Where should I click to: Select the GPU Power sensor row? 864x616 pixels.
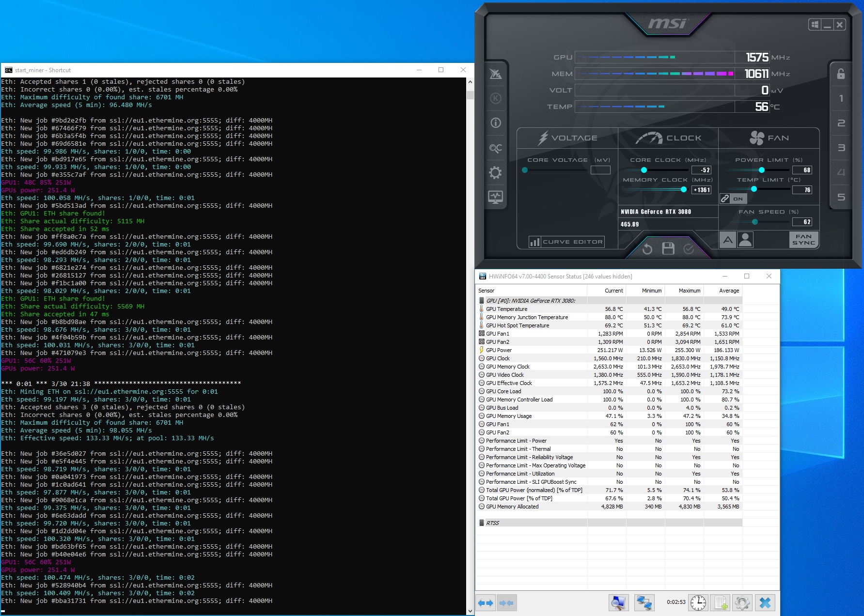pyautogui.click(x=609, y=350)
